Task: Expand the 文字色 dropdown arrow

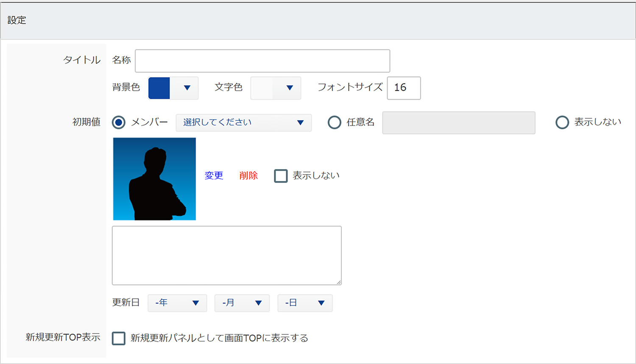Action: coord(290,88)
